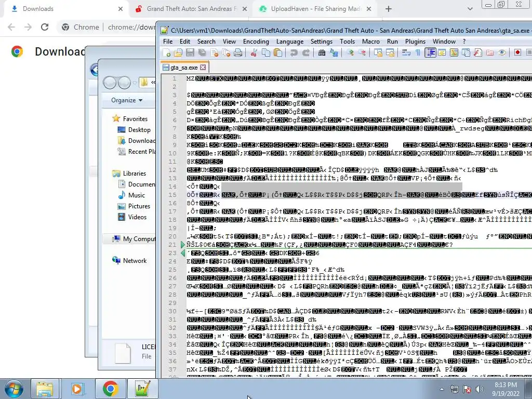This screenshot has height=399, width=532.
Task: Click the Replace toolbar icon
Action: 334,52
